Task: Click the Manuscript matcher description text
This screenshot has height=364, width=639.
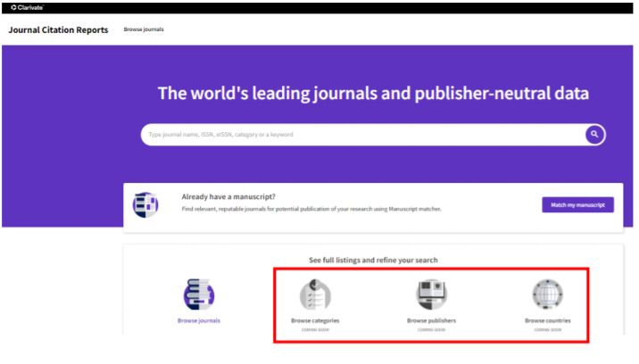Action: [x=311, y=209]
